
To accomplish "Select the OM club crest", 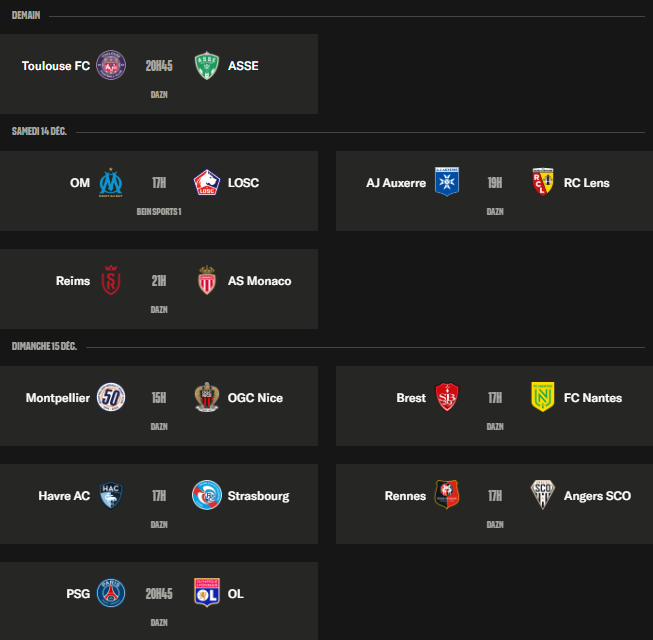I will pos(111,182).
